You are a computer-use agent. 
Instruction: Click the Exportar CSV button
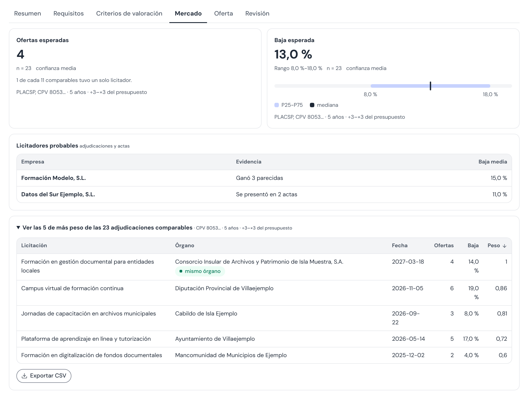44,376
